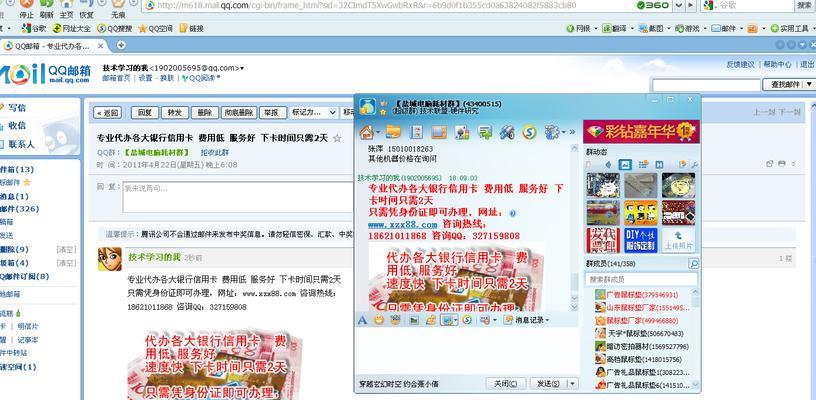
Task: Click the 360 security badge in address bar
Action: [x=654, y=5]
